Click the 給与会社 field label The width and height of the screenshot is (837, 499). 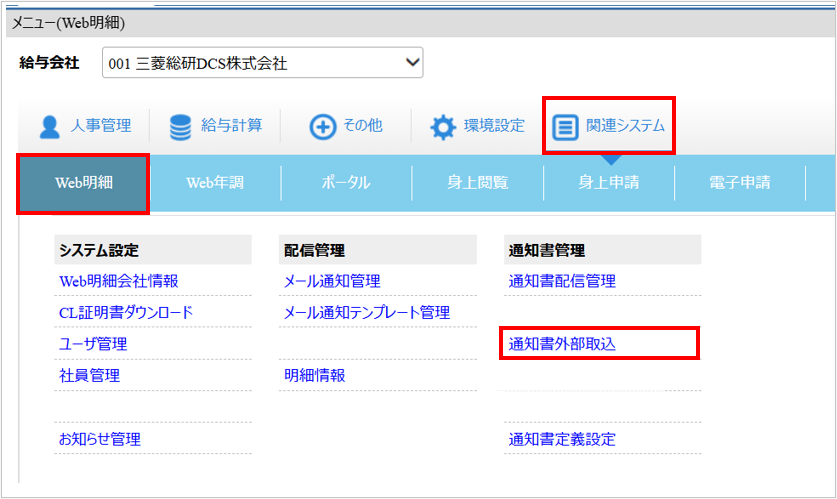[x=49, y=63]
